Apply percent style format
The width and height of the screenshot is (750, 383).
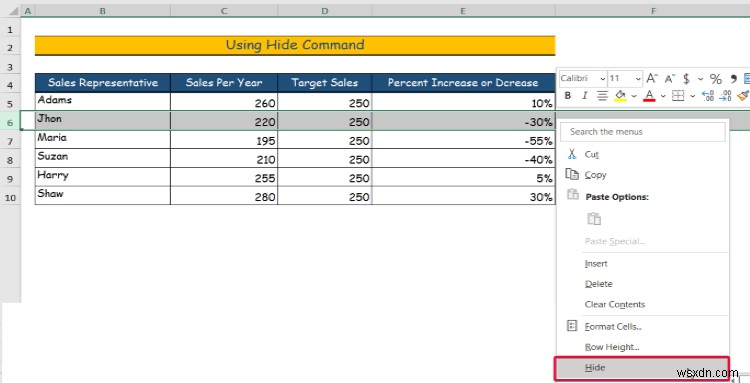click(x=716, y=78)
